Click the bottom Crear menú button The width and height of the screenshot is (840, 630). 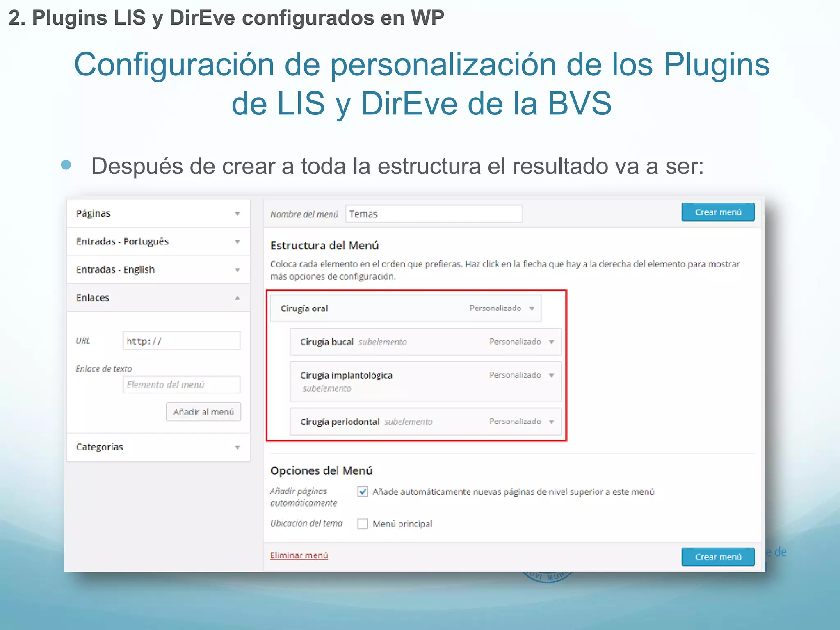point(718,557)
